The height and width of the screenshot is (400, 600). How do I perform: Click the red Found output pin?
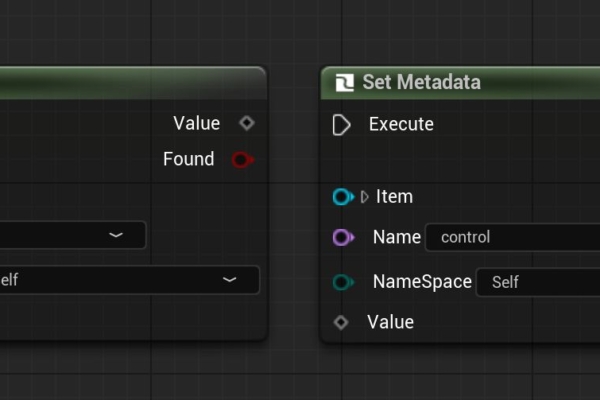pyautogui.click(x=243, y=160)
